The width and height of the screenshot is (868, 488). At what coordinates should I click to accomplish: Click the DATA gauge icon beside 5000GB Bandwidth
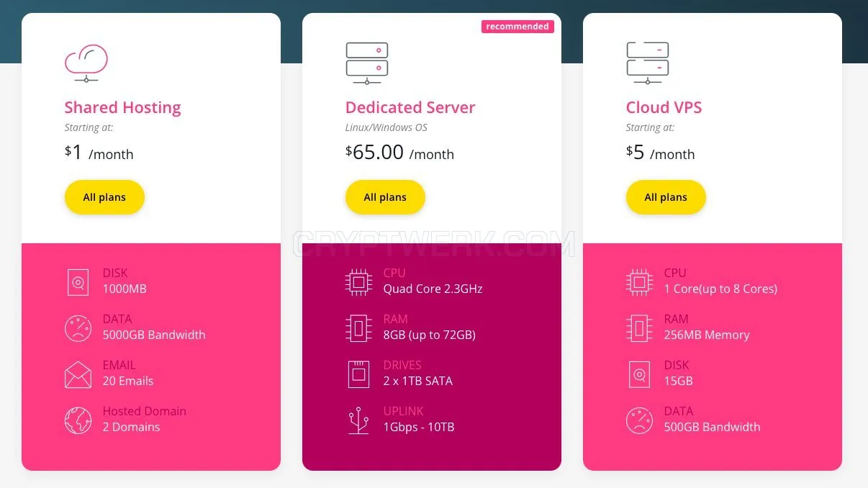tap(78, 327)
